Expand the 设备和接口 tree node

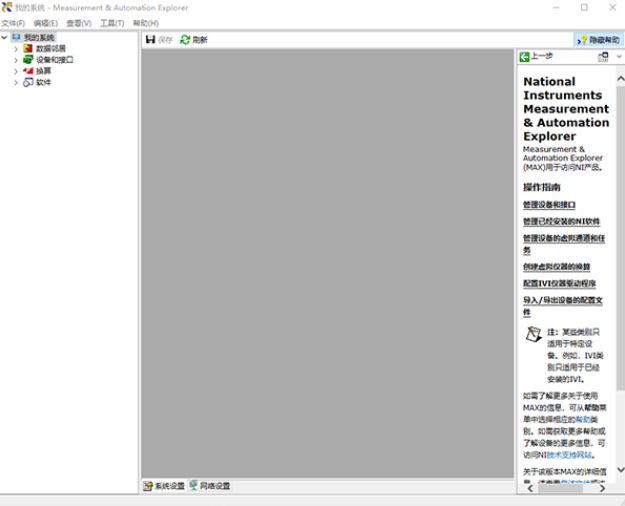pos(15,59)
